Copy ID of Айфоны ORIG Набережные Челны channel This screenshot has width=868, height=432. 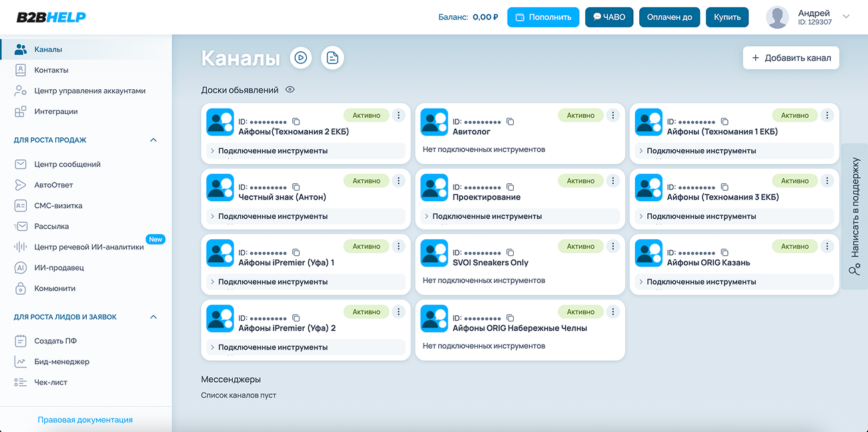pyautogui.click(x=510, y=318)
